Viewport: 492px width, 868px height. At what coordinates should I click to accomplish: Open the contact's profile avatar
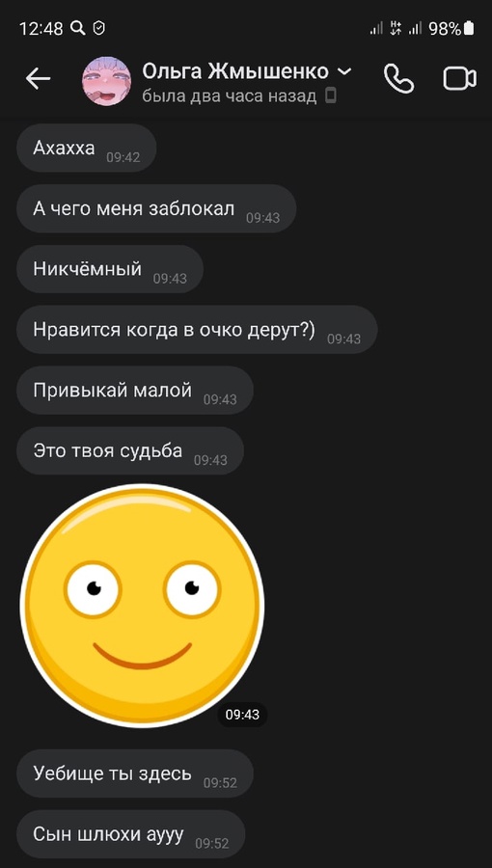pyautogui.click(x=107, y=81)
